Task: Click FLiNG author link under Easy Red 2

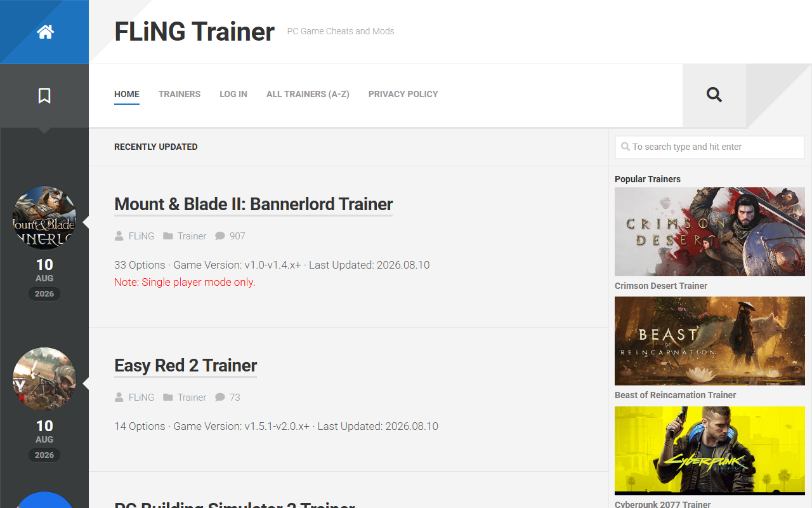Action: (141, 398)
